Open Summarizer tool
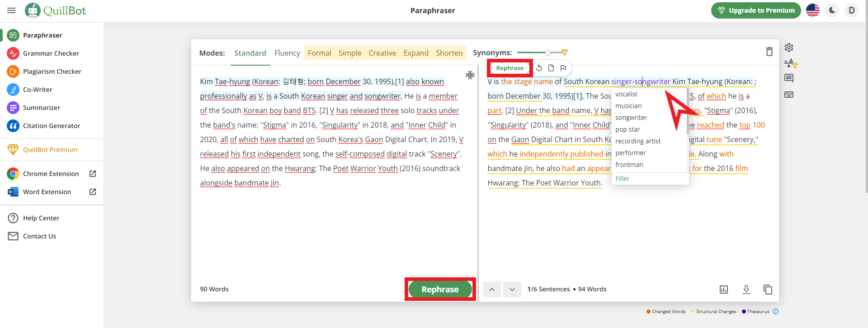868x328 pixels. (x=42, y=108)
